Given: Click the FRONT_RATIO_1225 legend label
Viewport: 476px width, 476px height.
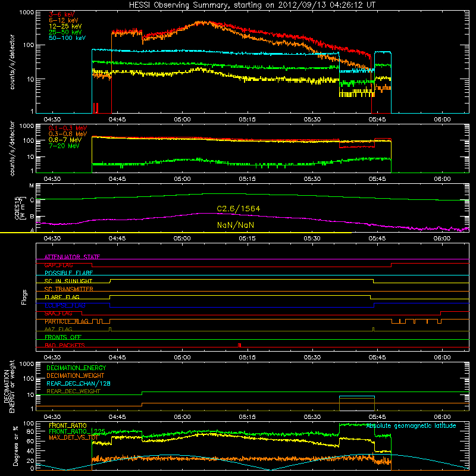Looking at the screenshot, I should 77,431.
